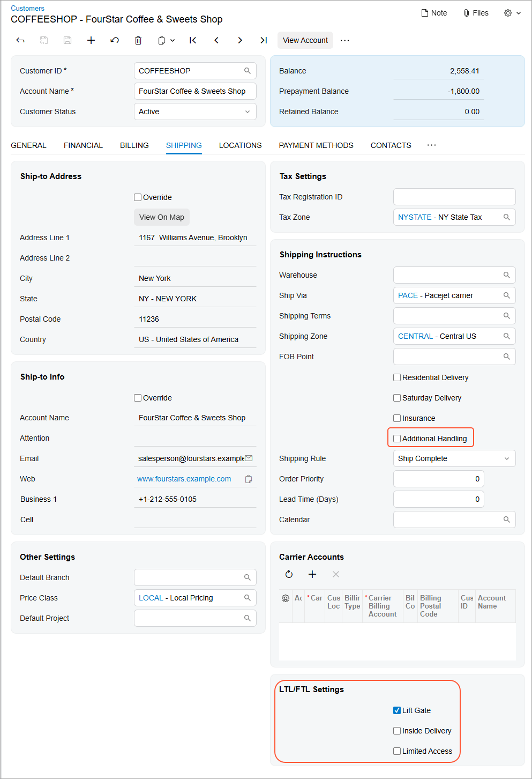Click Lead Time (Days) field
This screenshot has width=532, height=779.
[439, 499]
